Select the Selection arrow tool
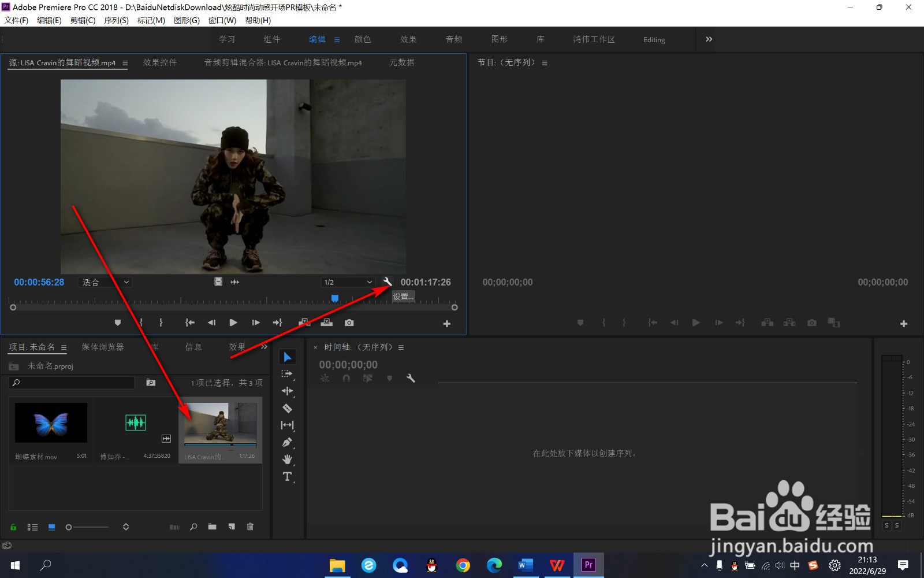This screenshot has height=578, width=924. tap(288, 357)
